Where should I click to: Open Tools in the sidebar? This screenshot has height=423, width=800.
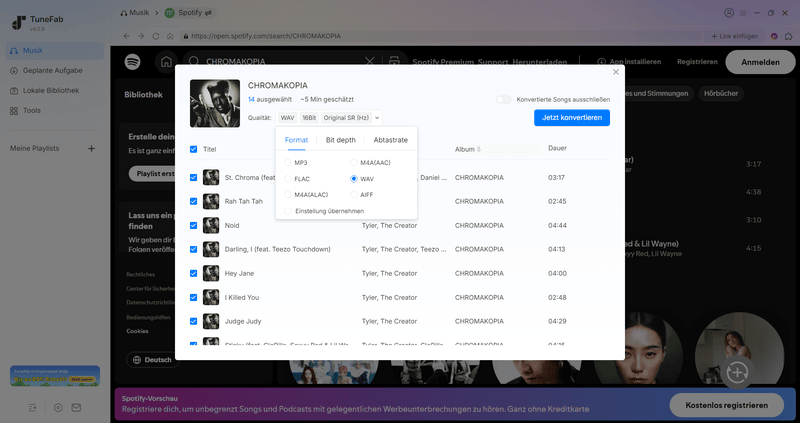point(55,110)
